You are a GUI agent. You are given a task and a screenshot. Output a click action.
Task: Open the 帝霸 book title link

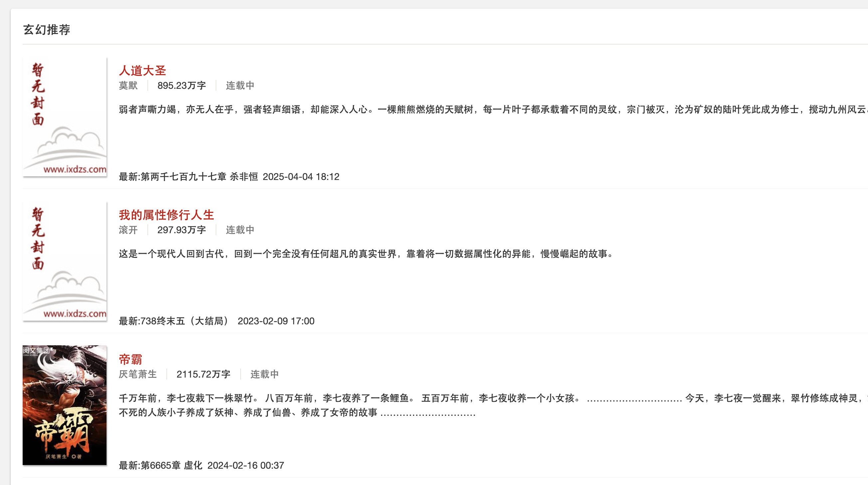click(130, 359)
